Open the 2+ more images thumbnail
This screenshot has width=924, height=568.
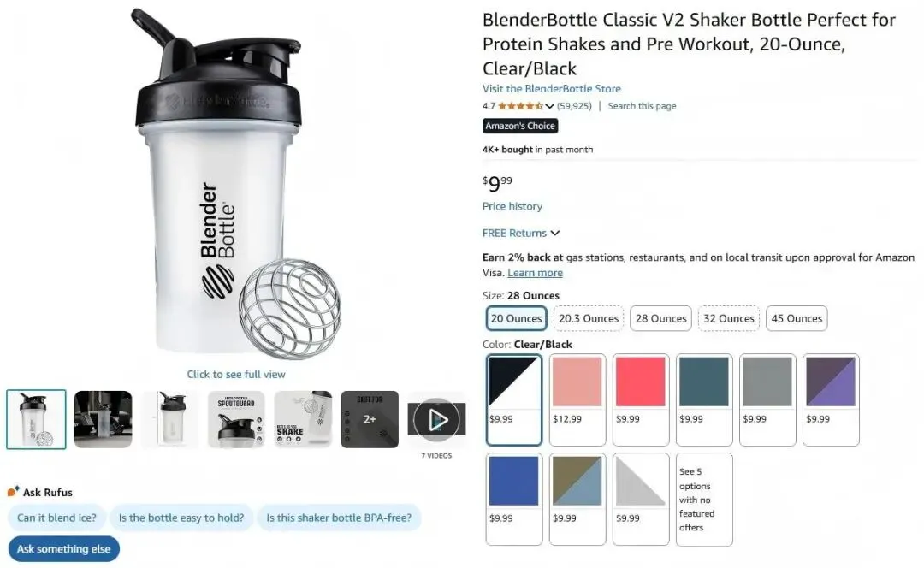[370, 419]
